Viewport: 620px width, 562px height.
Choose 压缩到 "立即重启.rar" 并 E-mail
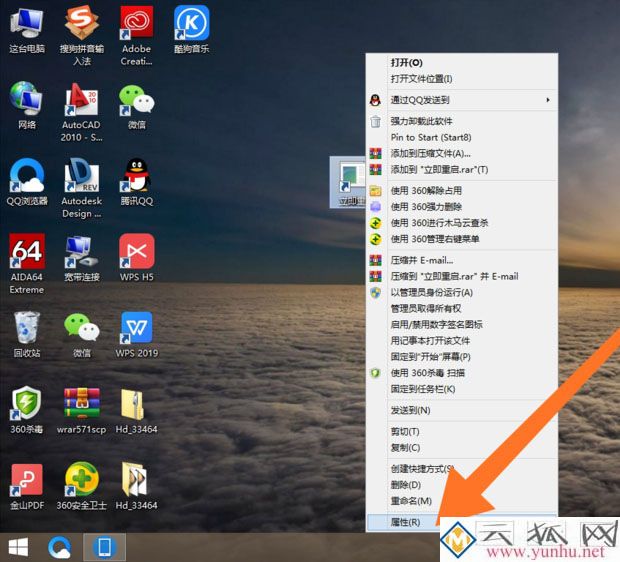point(462,276)
